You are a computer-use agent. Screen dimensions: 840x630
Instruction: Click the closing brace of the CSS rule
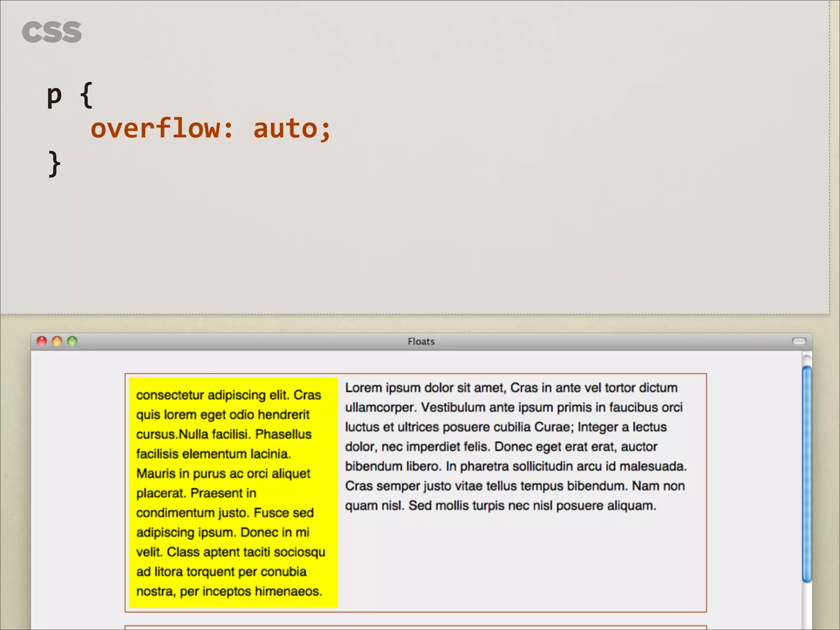pos(55,163)
